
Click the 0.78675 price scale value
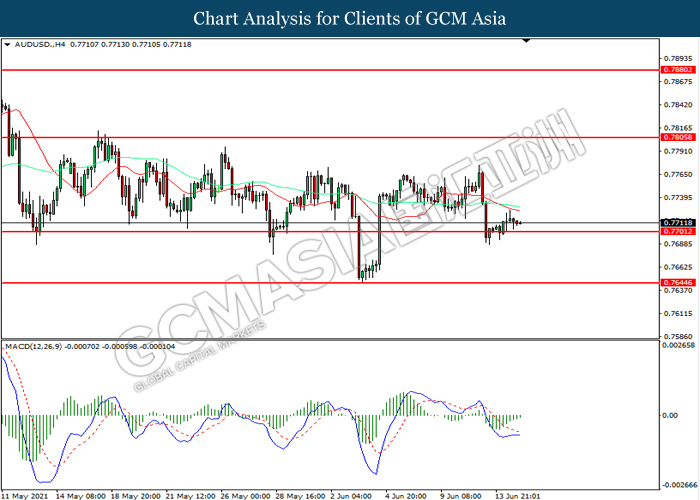coord(679,82)
